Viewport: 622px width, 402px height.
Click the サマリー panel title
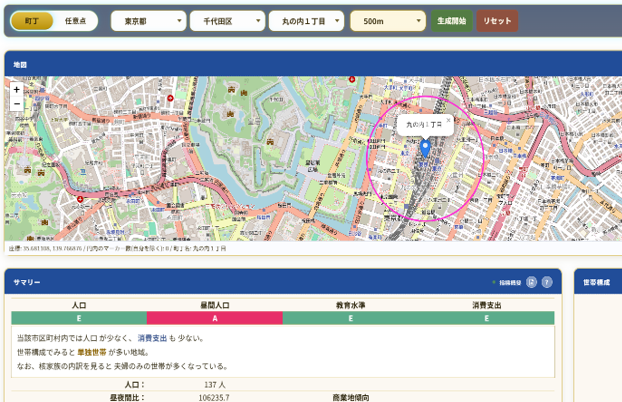[27, 282]
